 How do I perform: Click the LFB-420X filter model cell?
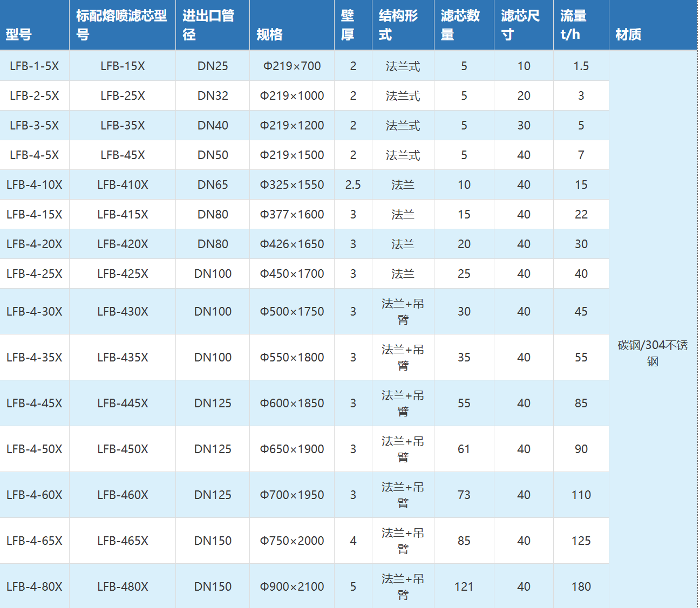(x=123, y=244)
